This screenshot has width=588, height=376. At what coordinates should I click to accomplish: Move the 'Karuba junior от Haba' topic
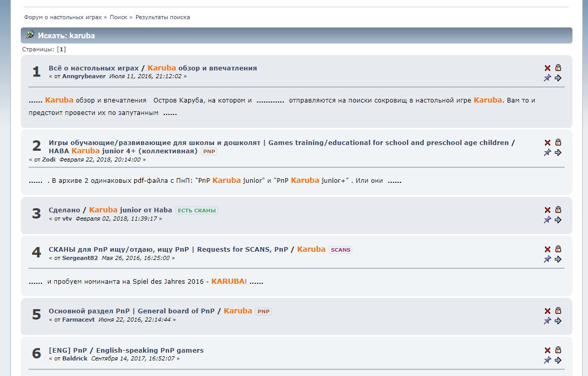point(558,220)
